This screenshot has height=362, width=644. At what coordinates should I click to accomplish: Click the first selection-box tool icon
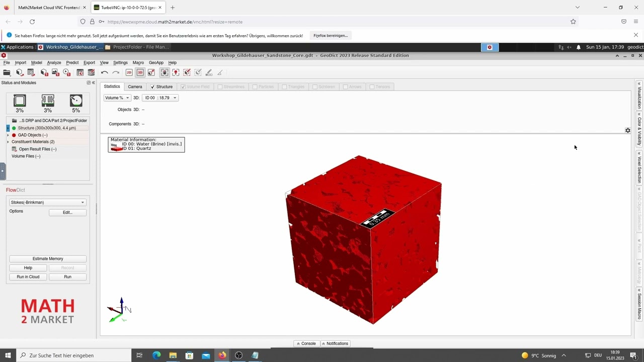click(165, 72)
